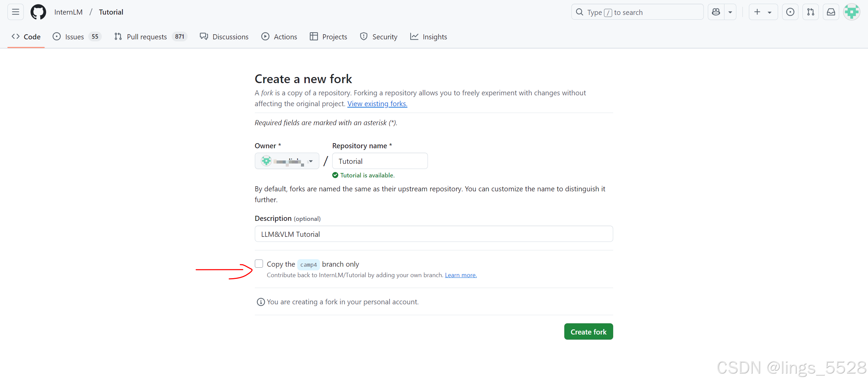Image resolution: width=868 pixels, height=382 pixels.
Task: Click the search magnifier field
Action: coord(637,12)
